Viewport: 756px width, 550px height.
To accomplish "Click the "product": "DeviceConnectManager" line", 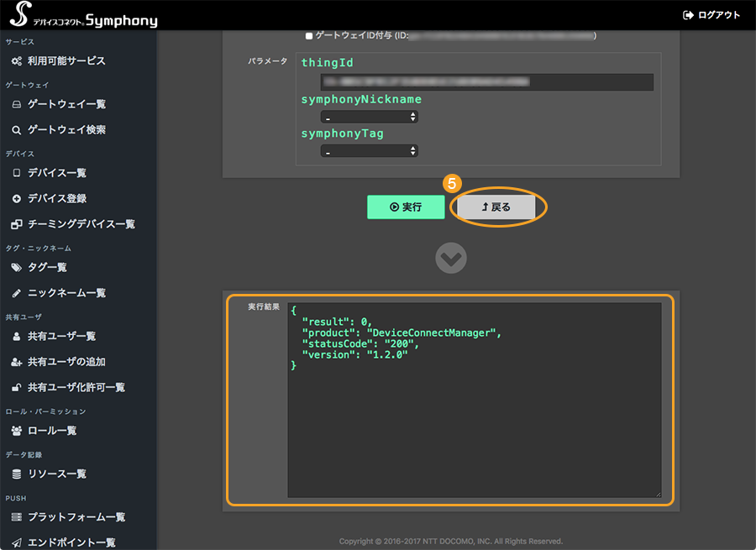I will [x=402, y=333].
